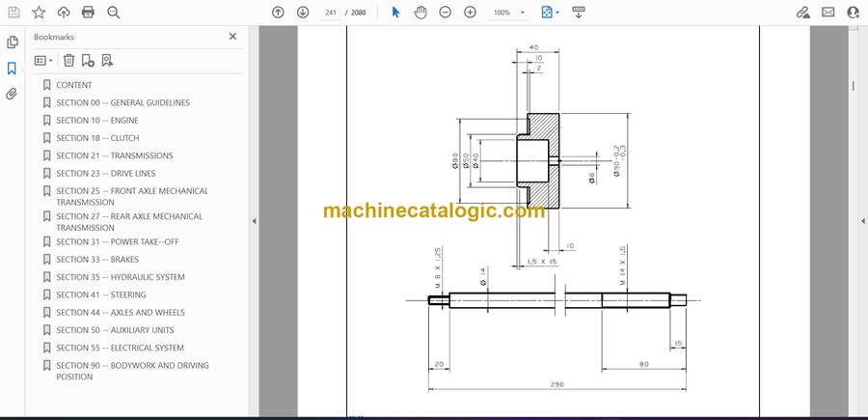Open SECTION 27 -- REAR AXLE bookmark
This screenshot has width=868, height=420.
click(129, 222)
